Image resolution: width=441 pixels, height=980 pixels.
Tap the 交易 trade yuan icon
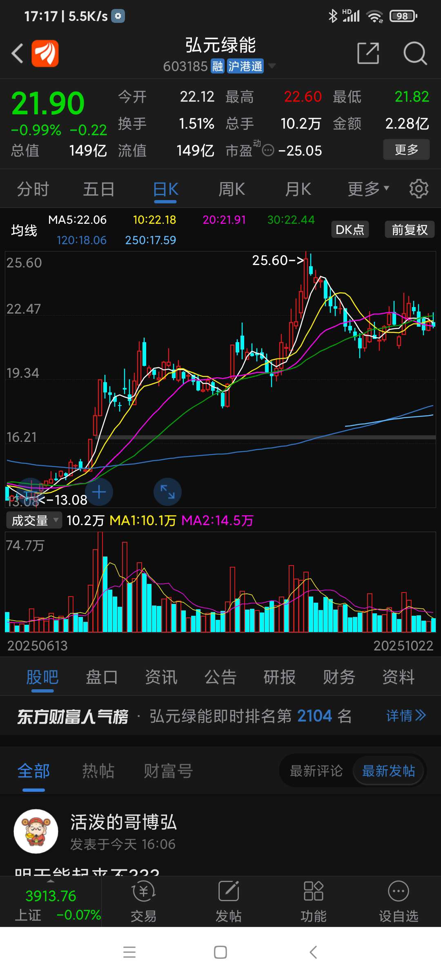point(143,891)
